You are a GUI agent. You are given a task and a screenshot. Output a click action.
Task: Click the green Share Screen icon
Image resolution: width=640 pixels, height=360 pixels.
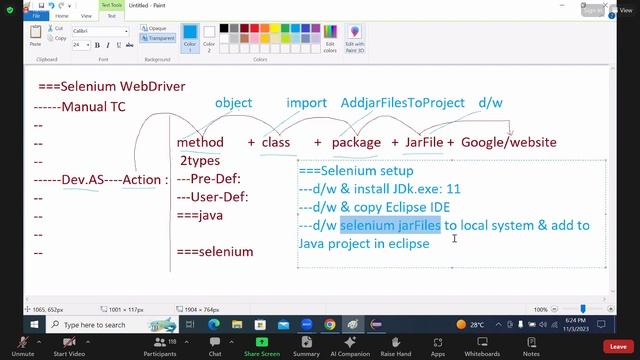[262, 342]
